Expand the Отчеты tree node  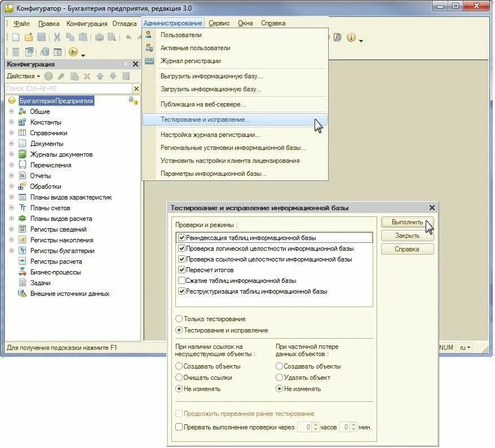(x=11, y=176)
